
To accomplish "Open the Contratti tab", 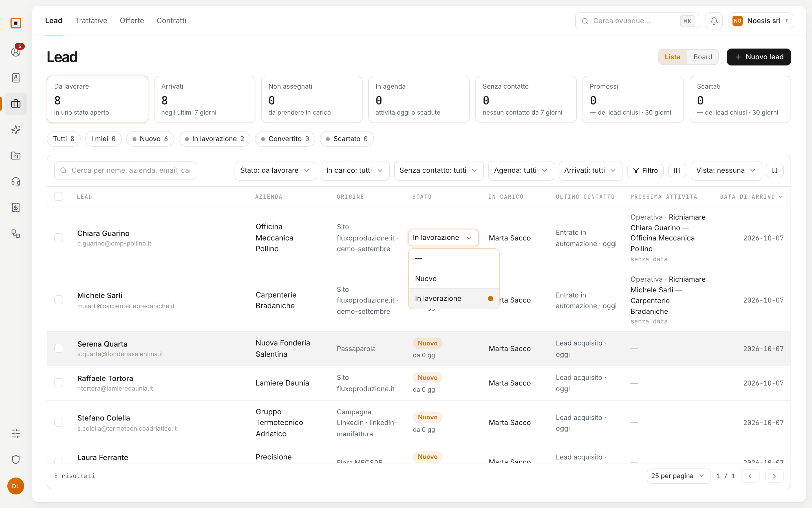I will 171,21.
